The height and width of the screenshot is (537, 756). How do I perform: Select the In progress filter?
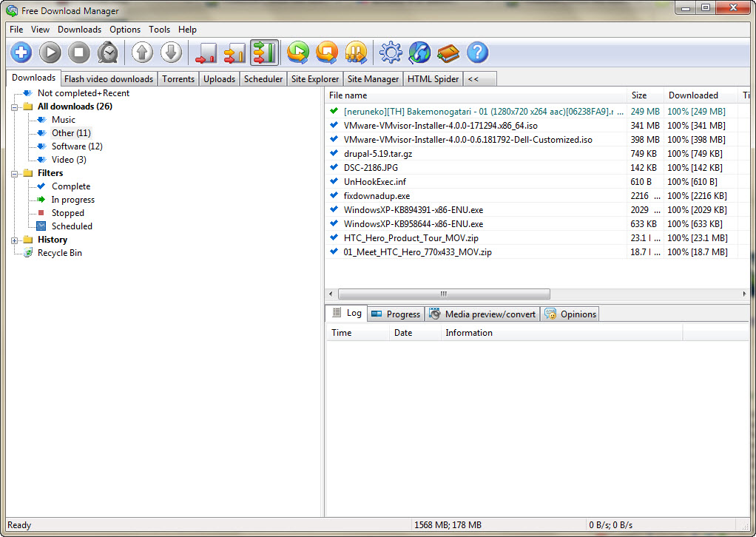pyautogui.click(x=72, y=200)
